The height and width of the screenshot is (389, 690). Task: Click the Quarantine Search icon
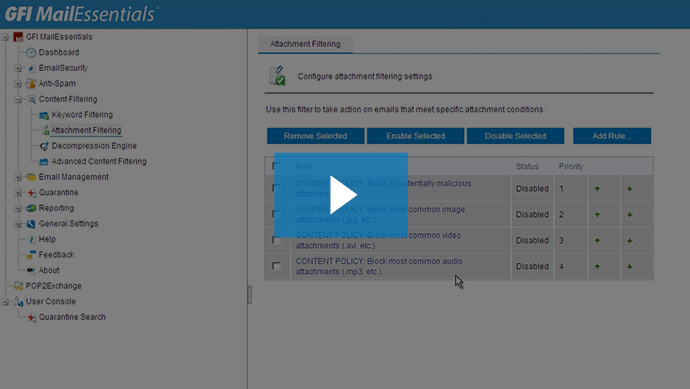(x=31, y=317)
